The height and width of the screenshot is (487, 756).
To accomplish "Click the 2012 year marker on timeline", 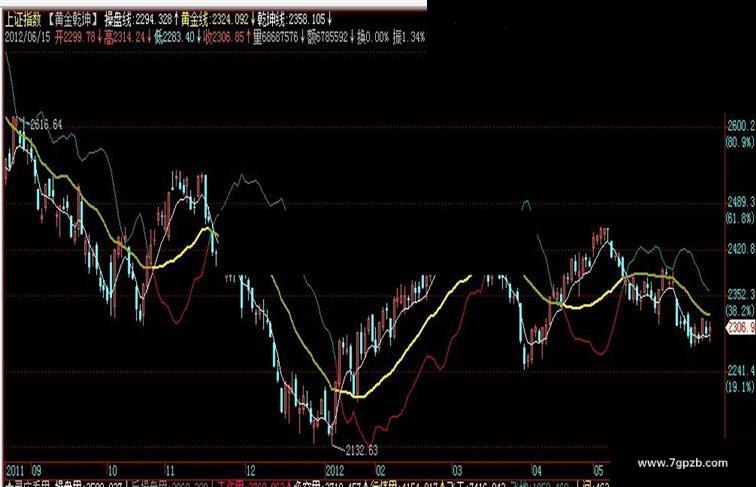I will click(x=335, y=471).
